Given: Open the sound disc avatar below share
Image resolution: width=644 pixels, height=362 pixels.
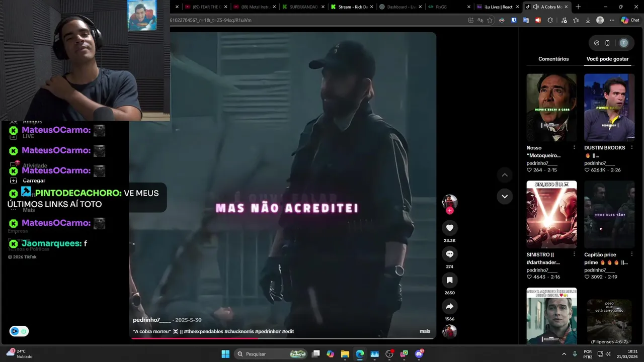Looking at the screenshot, I should [x=450, y=332].
